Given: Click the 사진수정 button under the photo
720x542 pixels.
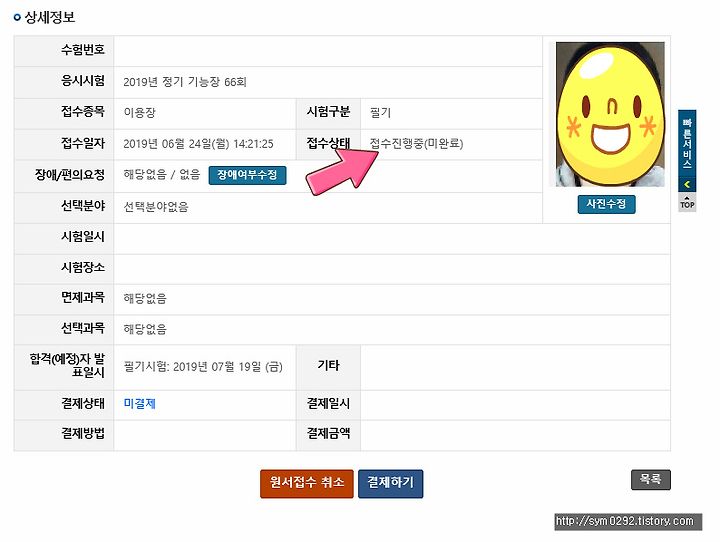Looking at the screenshot, I should (606, 204).
